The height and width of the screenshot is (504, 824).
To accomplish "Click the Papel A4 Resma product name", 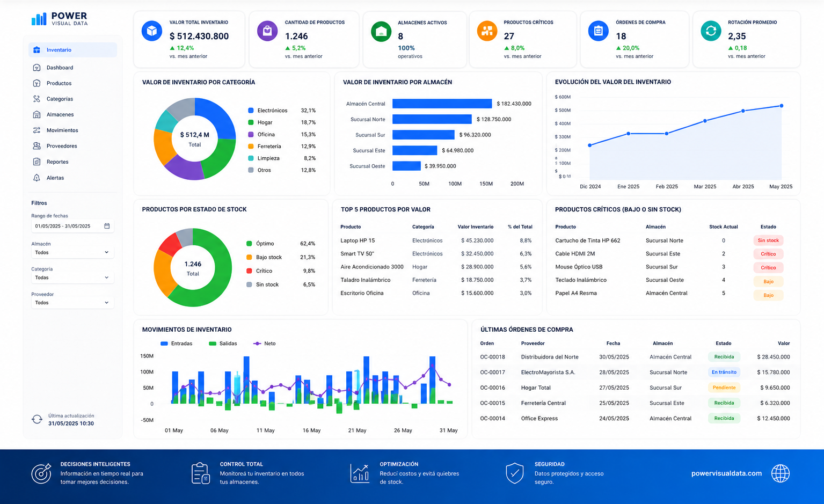I will (x=576, y=294).
